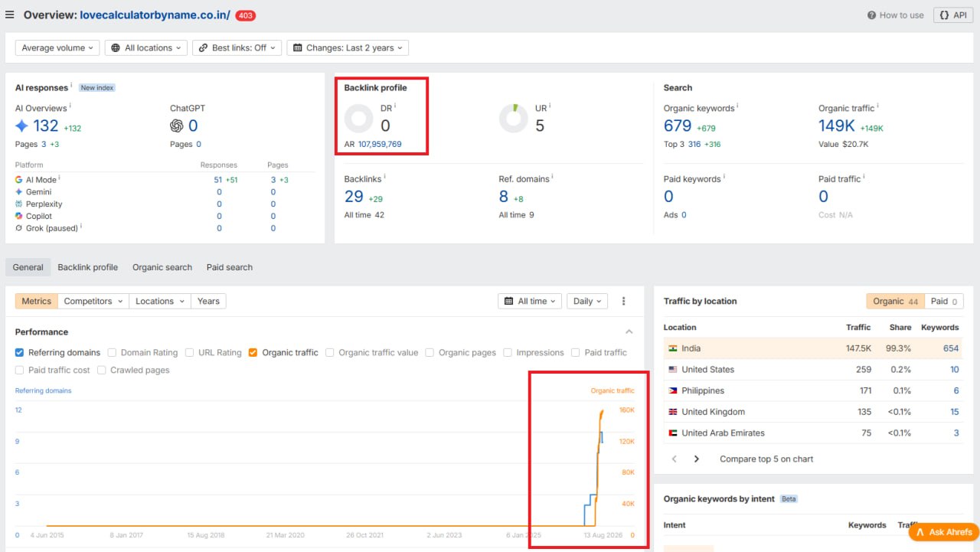Click the info icon beside Organic keywords
The image size is (980, 552).
click(x=737, y=106)
